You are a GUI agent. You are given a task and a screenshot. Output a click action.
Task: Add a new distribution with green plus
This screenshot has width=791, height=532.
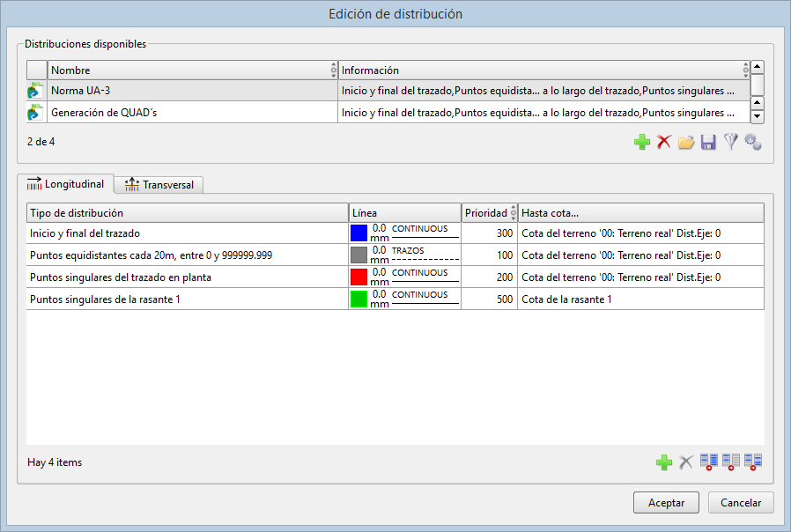pyautogui.click(x=642, y=142)
